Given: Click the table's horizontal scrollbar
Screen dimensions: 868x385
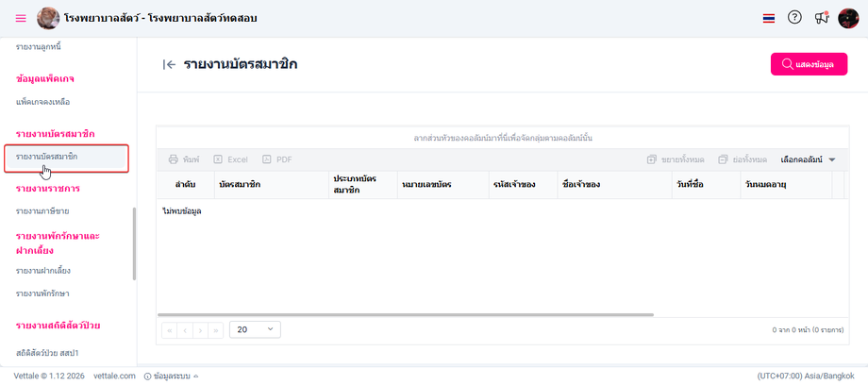Looking at the screenshot, I should click(405, 314).
